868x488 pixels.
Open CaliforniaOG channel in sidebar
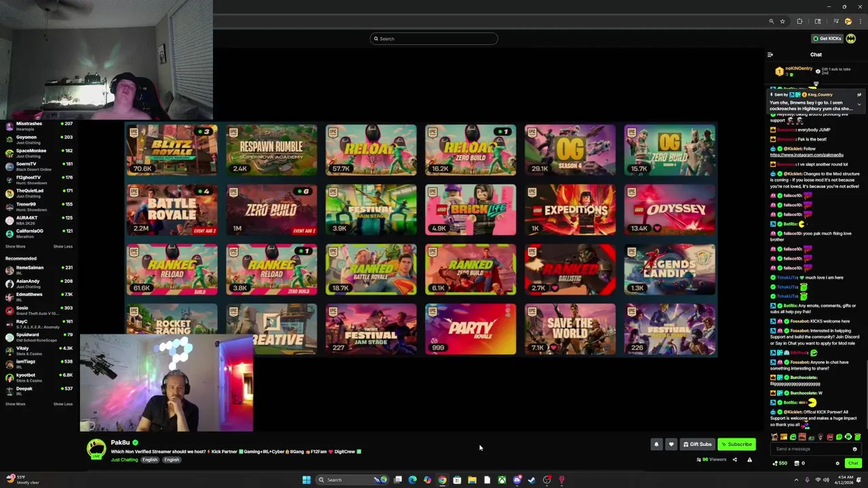tap(39, 233)
